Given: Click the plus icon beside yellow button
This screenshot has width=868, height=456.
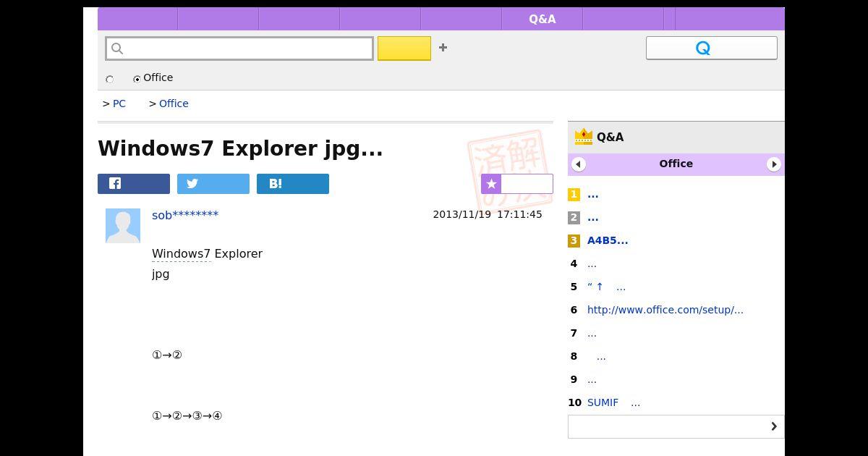Looking at the screenshot, I should pos(443,48).
